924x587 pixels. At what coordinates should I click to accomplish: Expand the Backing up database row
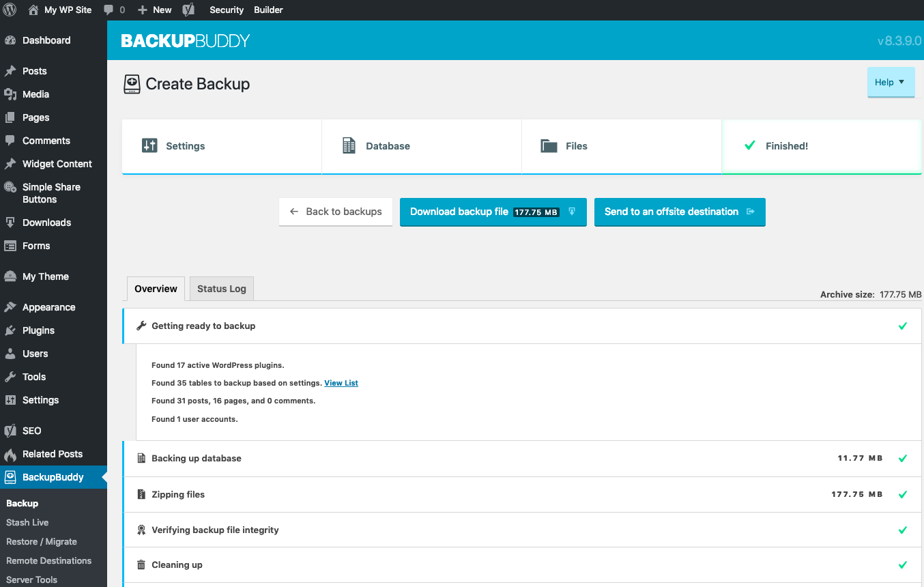522,459
